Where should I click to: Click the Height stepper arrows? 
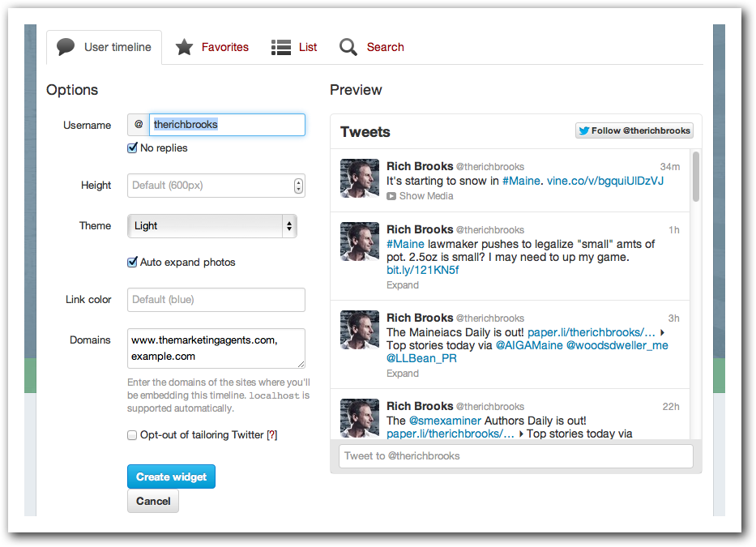coord(298,186)
